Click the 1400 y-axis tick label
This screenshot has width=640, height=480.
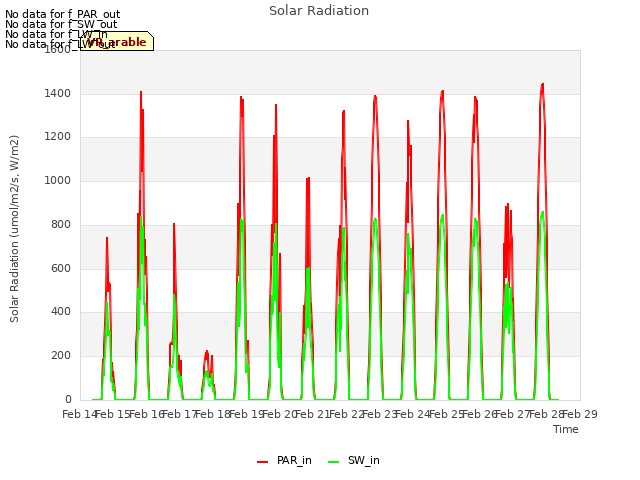pos(58,93)
